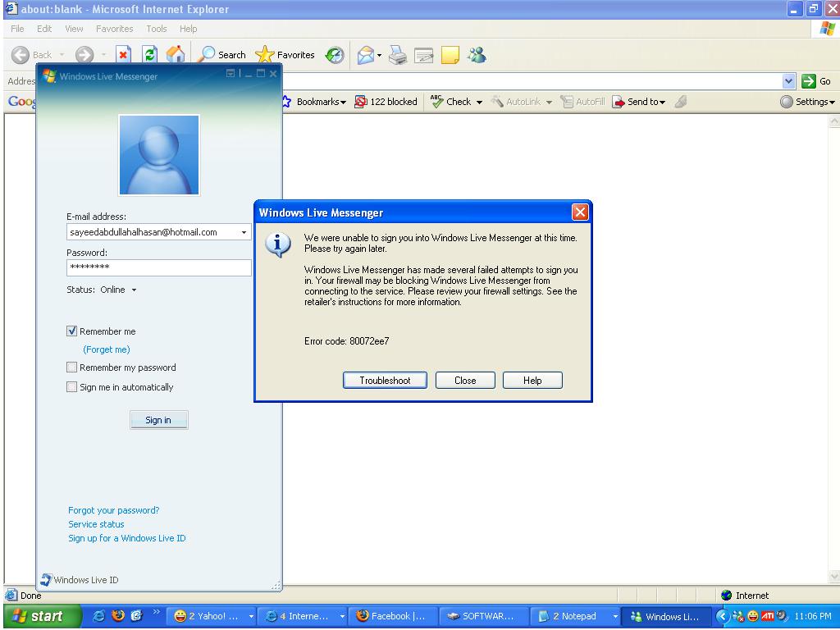Open the Help menu
This screenshot has width=840, height=630.
pyautogui.click(x=188, y=29)
